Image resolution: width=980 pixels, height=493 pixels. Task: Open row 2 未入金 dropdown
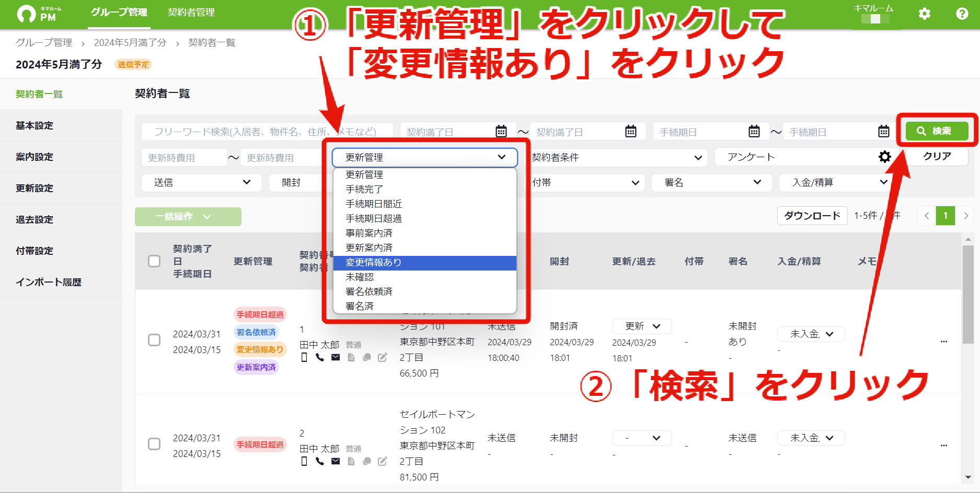click(811, 438)
